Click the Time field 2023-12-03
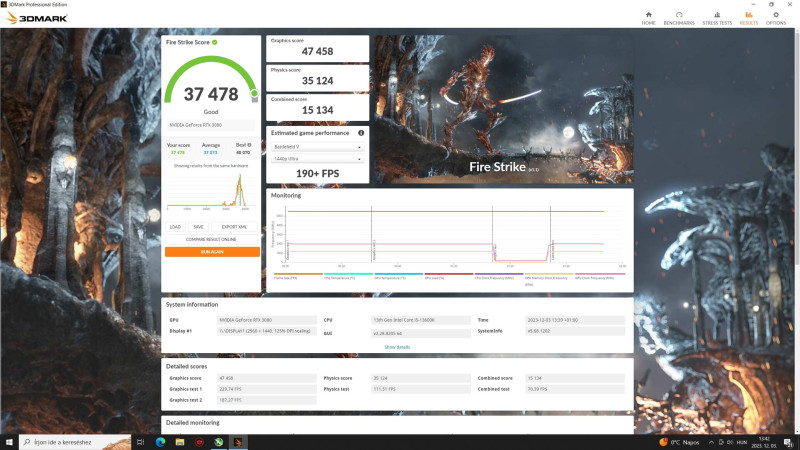Screen dimensions: 800x450 pos(575,320)
